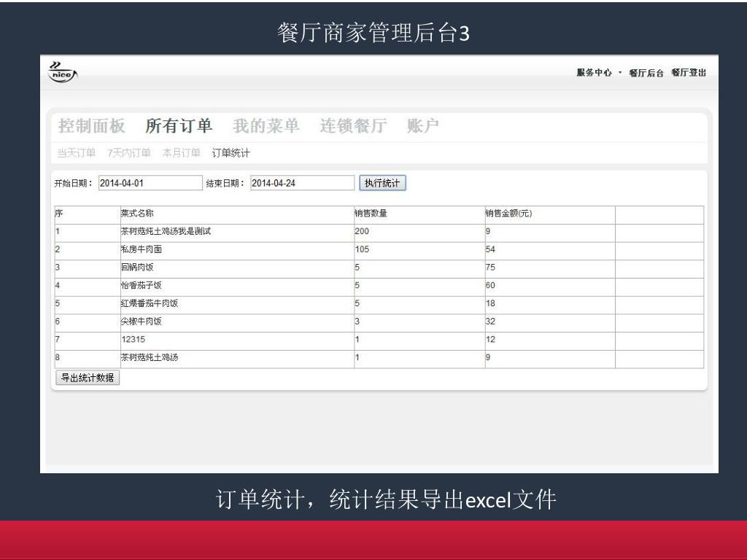Click the quantity 3 cell of 尖椒牛肉饭
The image size is (747, 560).
419,323
